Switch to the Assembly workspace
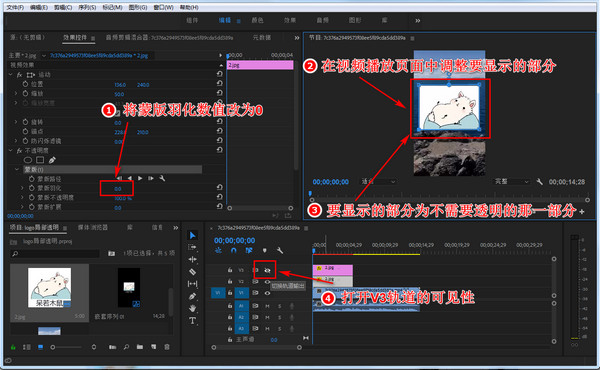This screenshot has width=600, height=370. point(192,20)
